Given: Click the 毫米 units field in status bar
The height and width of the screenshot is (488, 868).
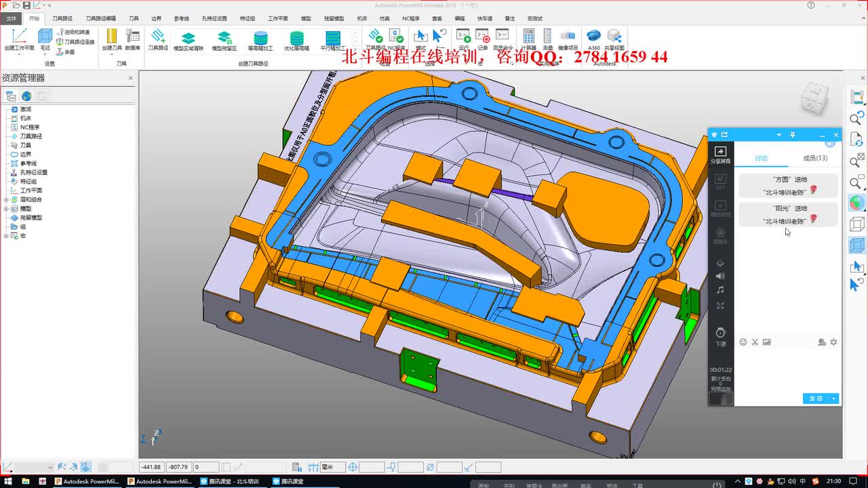Looking at the screenshot, I should pyautogui.click(x=333, y=467).
